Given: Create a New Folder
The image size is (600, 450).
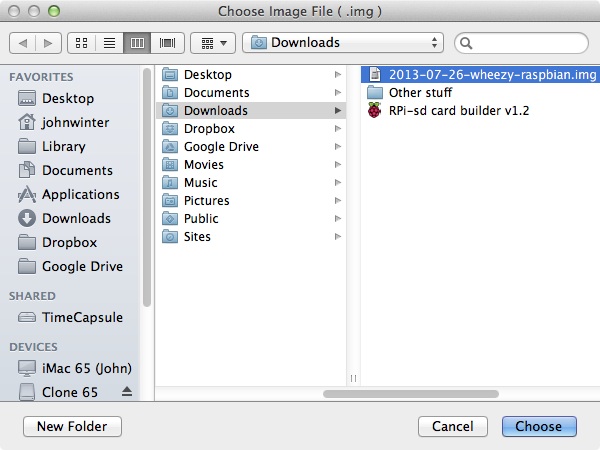Looking at the screenshot, I should 72,426.
